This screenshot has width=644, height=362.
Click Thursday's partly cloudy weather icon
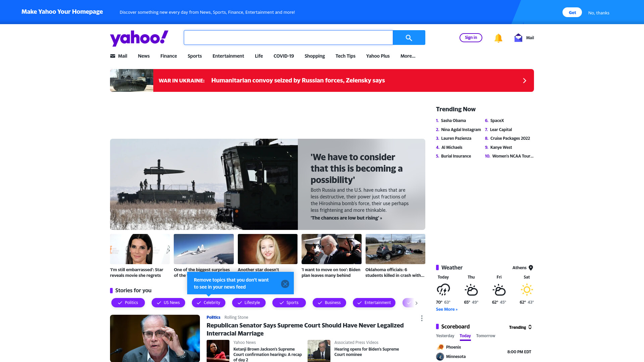click(471, 290)
